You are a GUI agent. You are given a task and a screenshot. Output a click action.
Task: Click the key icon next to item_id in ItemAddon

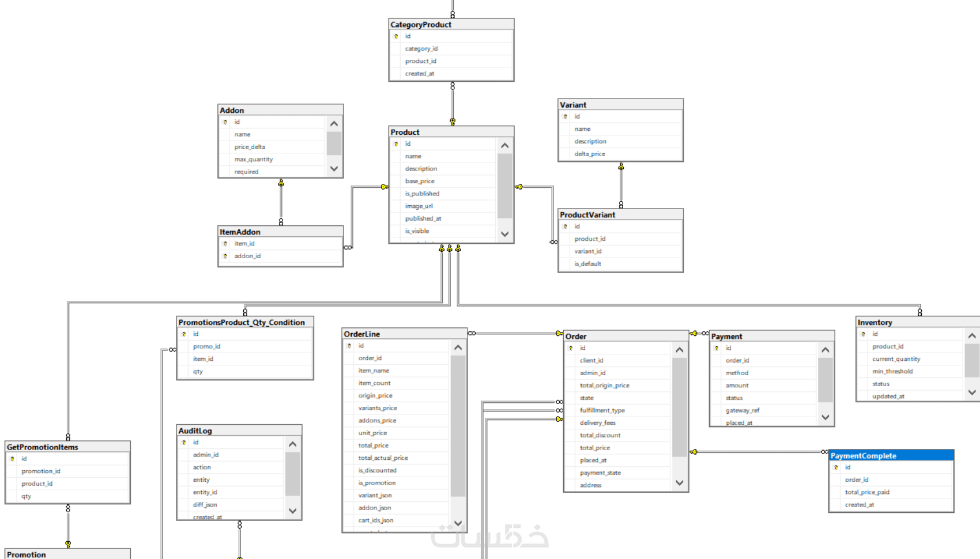click(225, 244)
